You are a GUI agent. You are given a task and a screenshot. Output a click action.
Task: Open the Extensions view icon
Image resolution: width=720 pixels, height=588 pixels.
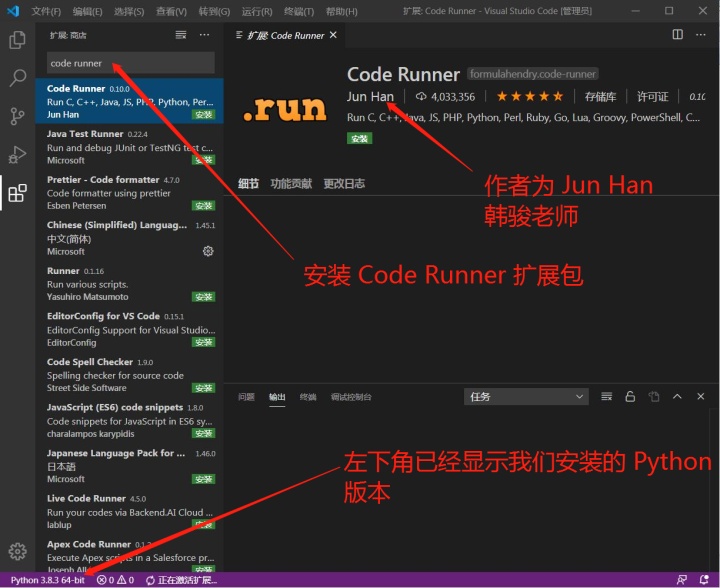pyautogui.click(x=17, y=193)
